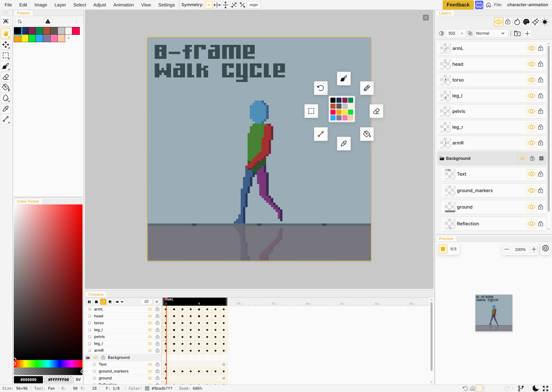The height and width of the screenshot is (392, 552).
Task: Lock the head layer
Action: 541,64
